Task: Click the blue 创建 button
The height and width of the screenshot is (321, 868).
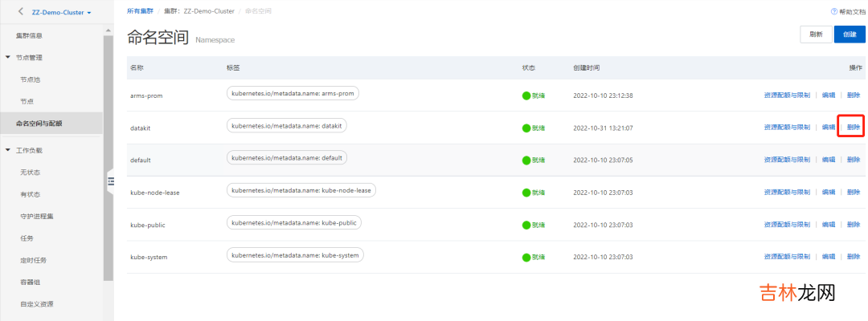Action: click(x=850, y=35)
